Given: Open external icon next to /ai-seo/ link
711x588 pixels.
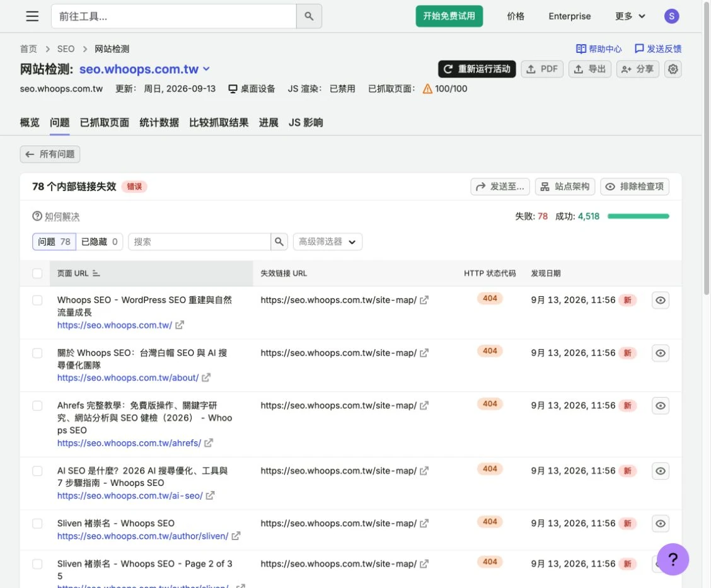Looking at the screenshot, I should [x=210, y=495].
